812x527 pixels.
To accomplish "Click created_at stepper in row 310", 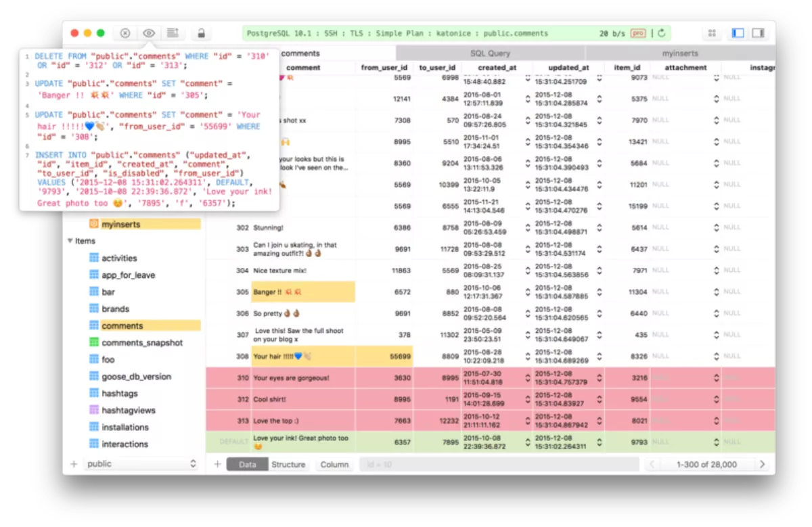I will click(527, 378).
